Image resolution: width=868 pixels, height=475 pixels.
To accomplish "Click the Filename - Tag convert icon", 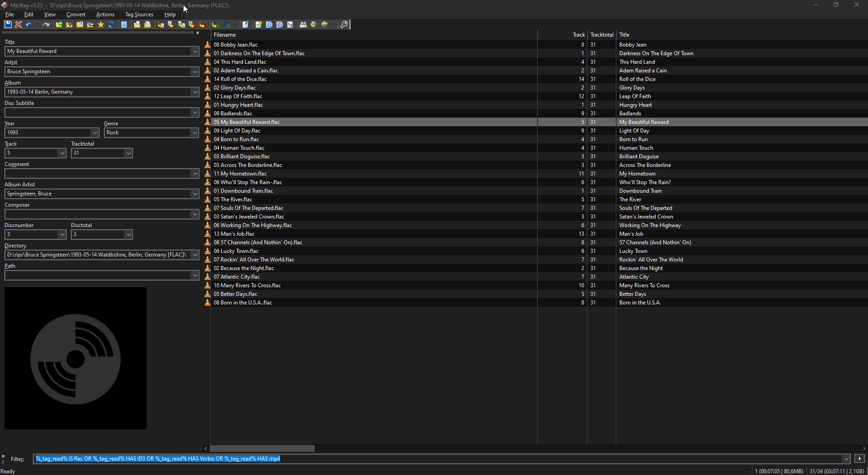I will tap(171, 24).
